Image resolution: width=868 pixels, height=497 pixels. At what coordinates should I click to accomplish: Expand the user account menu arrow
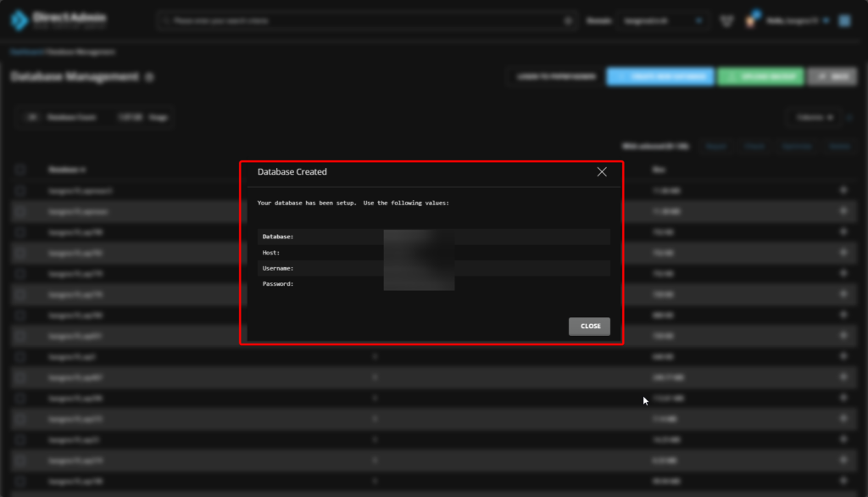[826, 20]
